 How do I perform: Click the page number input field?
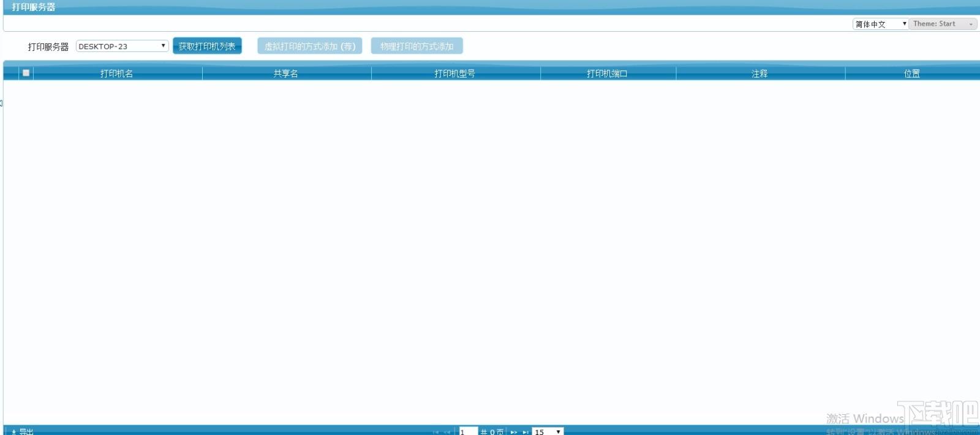coord(468,432)
